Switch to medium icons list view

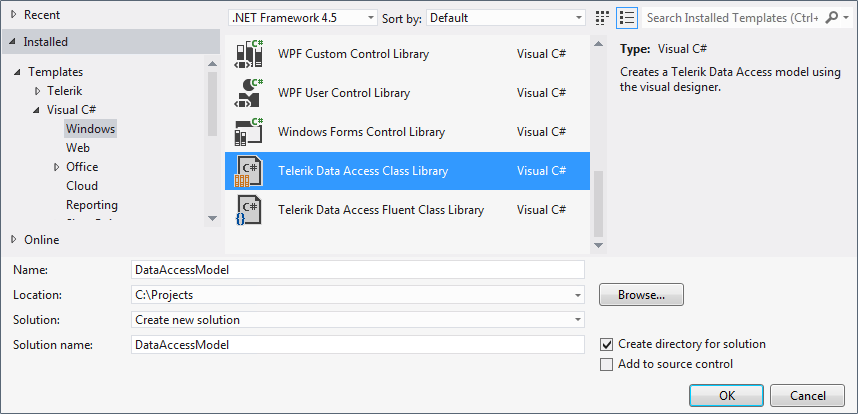pyautogui.click(x=627, y=18)
